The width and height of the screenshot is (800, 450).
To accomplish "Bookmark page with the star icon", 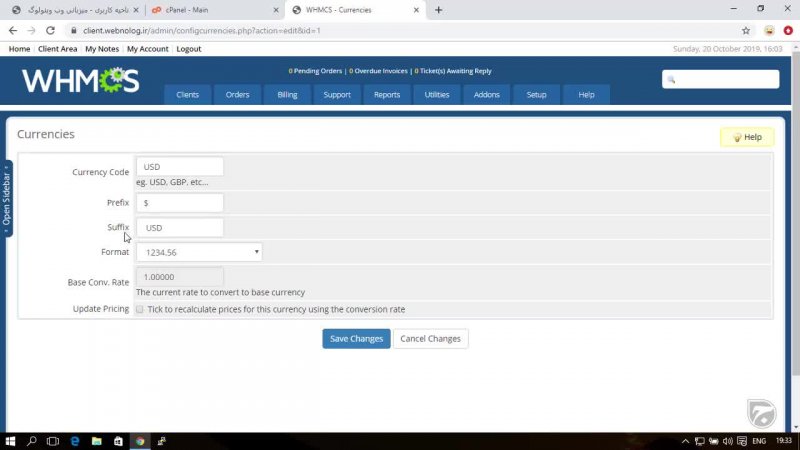I will (x=746, y=31).
